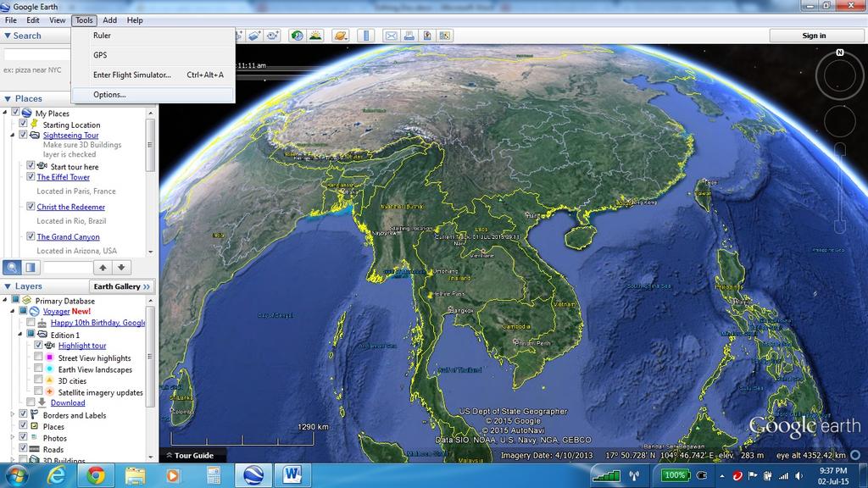The image size is (868, 488).
Task: Click the Search text input field
Action: pyautogui.click(x=37, y=55)
